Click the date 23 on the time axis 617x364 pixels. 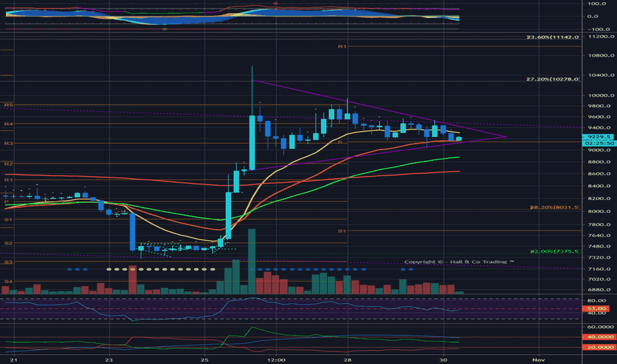click(109, 360)
